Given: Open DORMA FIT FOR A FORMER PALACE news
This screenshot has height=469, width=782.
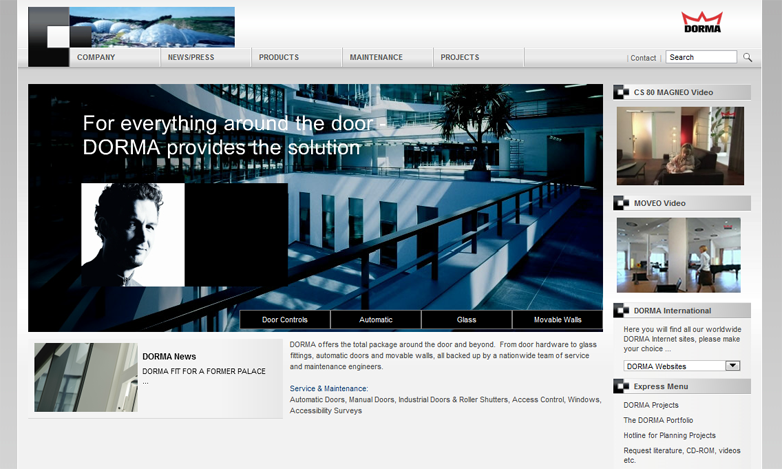Looking at the screenshot, I should [x=204, y=371].
